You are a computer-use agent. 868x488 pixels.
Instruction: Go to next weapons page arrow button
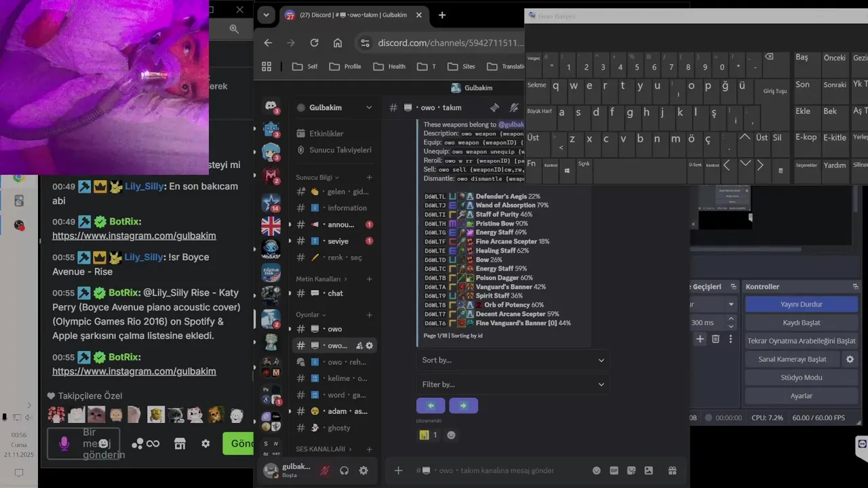pyautogui.click(x=464, y=405)
